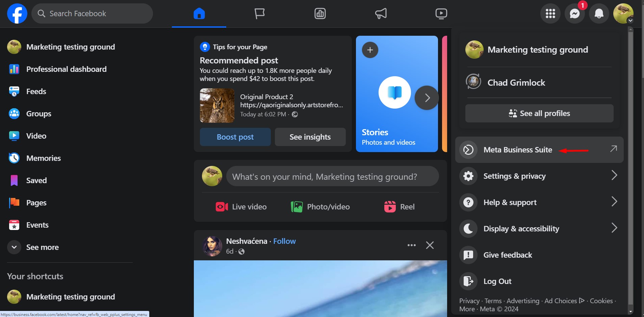Open the notifications bell

click(599, 13)
